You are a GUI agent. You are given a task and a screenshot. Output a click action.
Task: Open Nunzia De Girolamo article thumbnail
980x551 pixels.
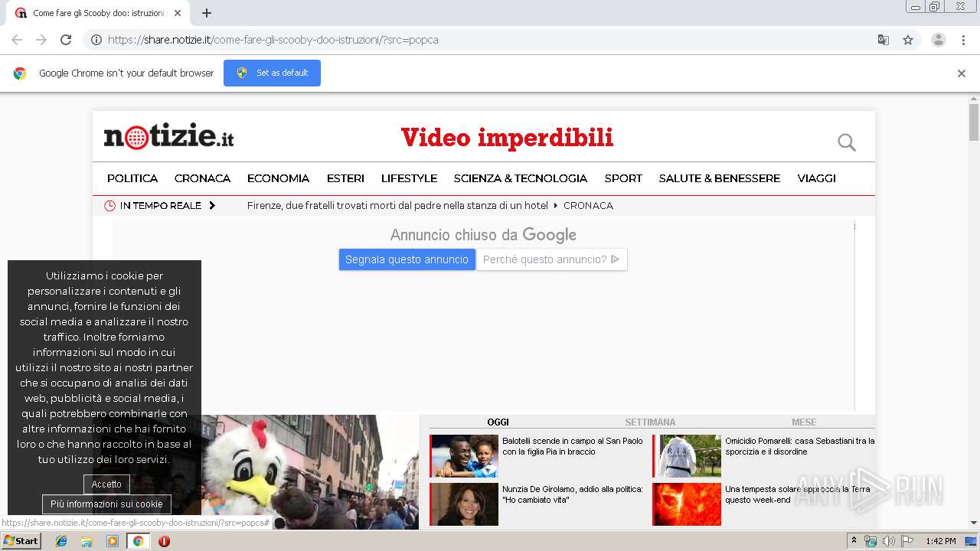[464, 504]
